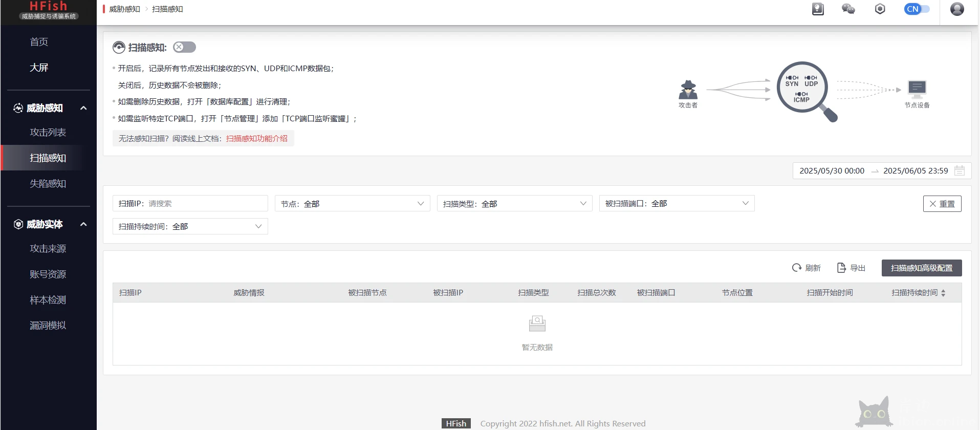Click the 扫描IP search input field

205,204
